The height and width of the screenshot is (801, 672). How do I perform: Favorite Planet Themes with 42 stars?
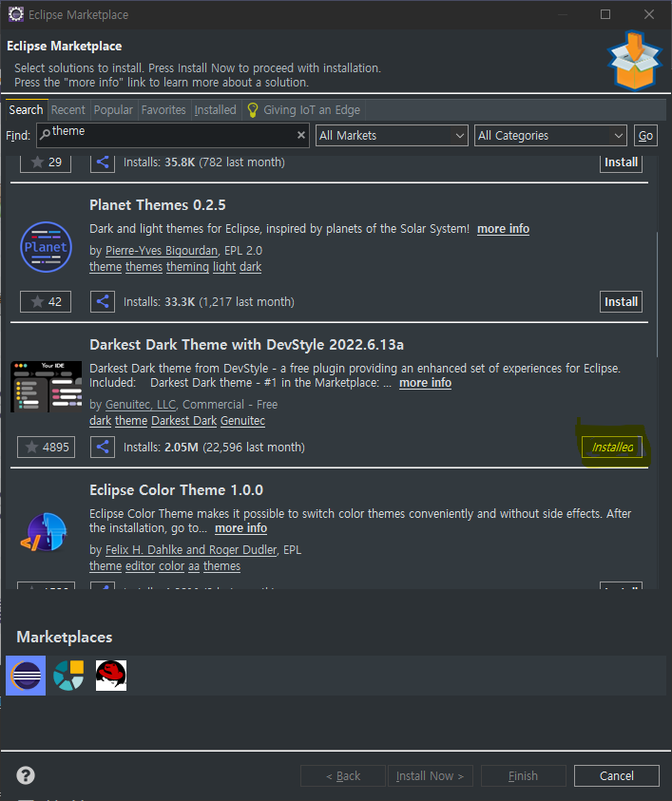point(46,301)
